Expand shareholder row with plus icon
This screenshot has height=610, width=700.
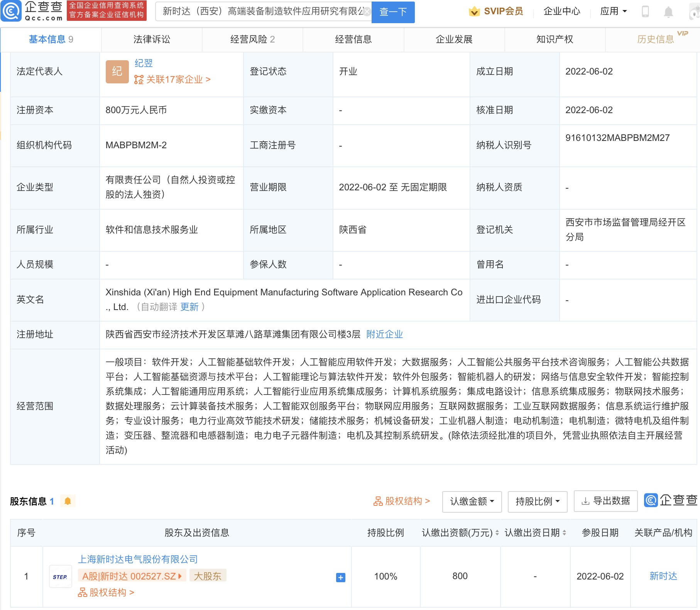pos(341,578)
